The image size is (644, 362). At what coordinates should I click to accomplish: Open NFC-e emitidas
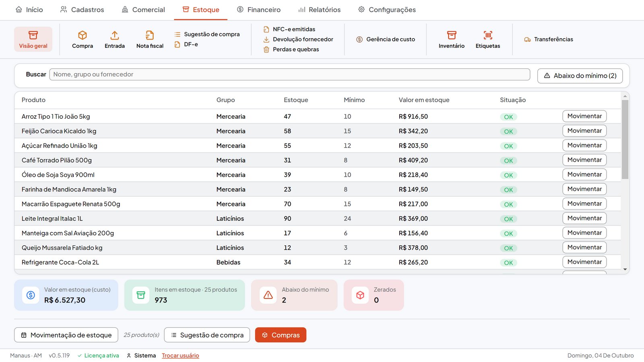(x=289, y=29)
